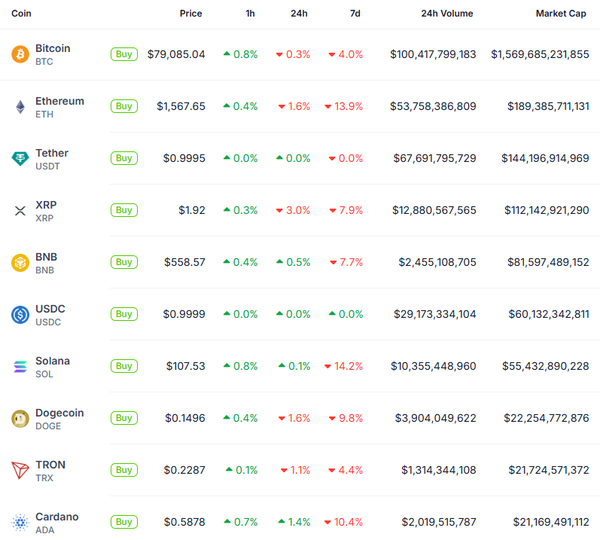
Task: Click the BNB logo icon
Action: [x=20, y=262]
